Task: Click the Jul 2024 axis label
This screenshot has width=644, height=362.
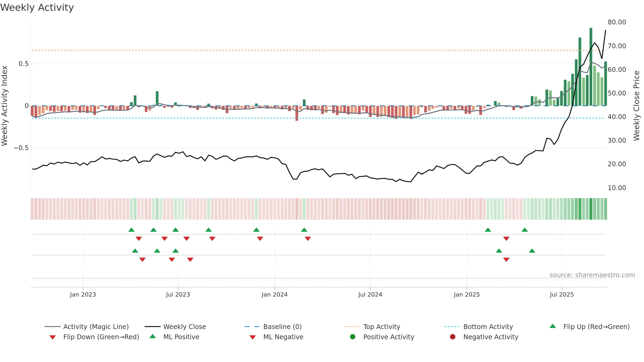Action: tap(370, 294)
